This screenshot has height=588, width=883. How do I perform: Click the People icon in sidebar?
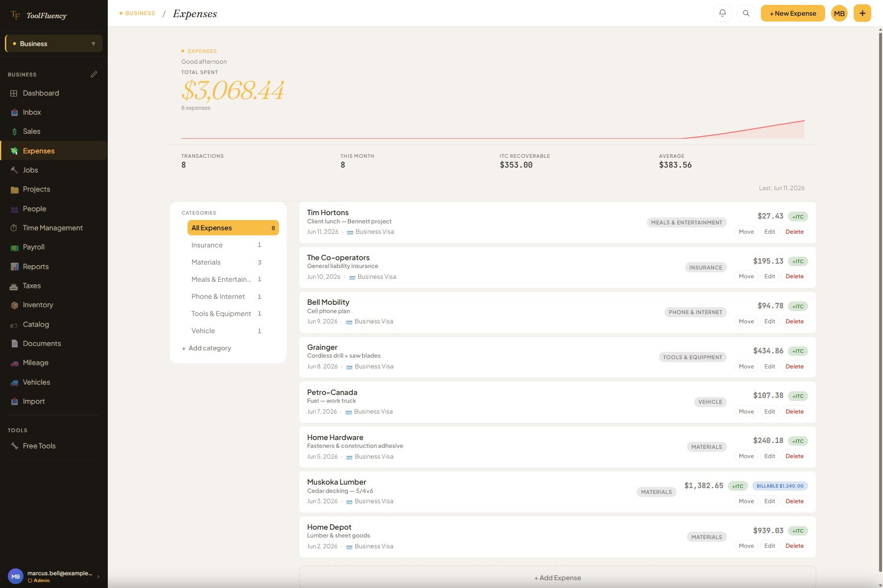coord(14,209)
